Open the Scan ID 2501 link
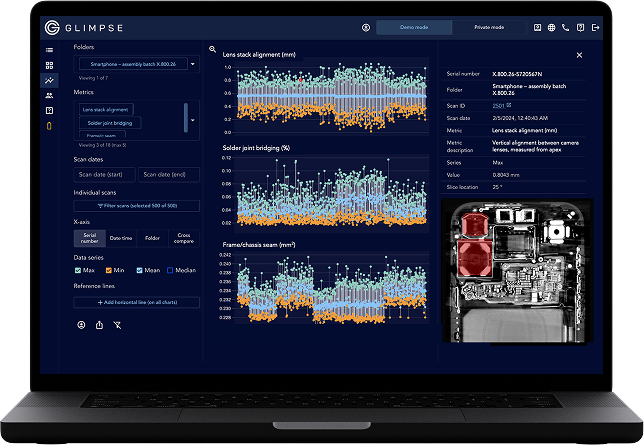Image resolution: width=644 pixels, height=445 pixels. pos(498,106)
